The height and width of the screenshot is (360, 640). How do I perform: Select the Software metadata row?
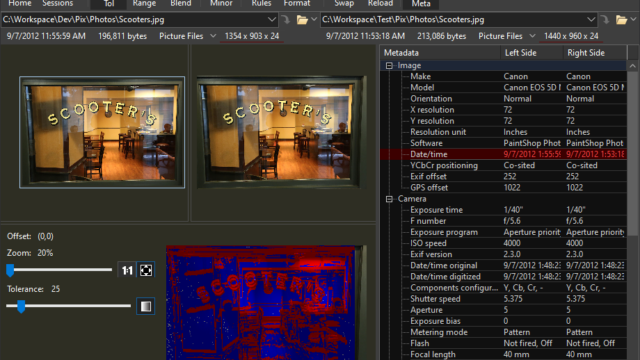pos(504,143)
